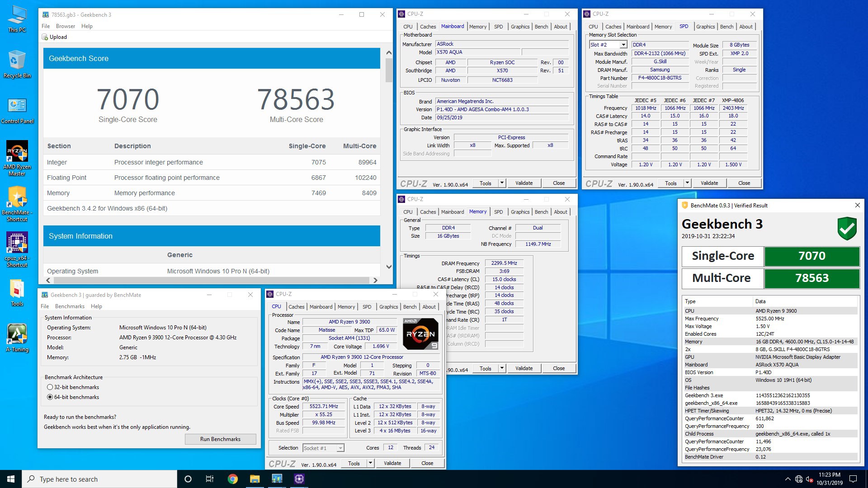Expand Tools dropdown arrow in Memory CPU-Z
Viewport: 868px width, 488px height.
(x=502, y=368)
